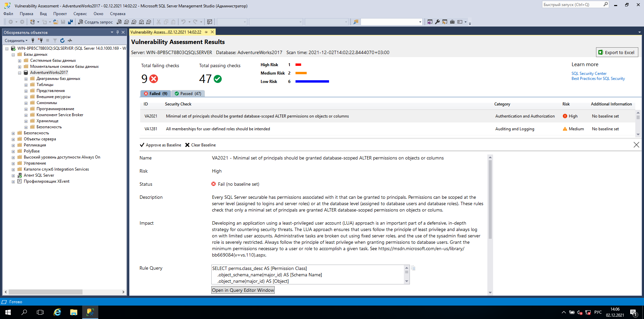This screenshot has height=319, width=644.
Task: Open the SQL Security Center link
Action: [x=589, y=74]
